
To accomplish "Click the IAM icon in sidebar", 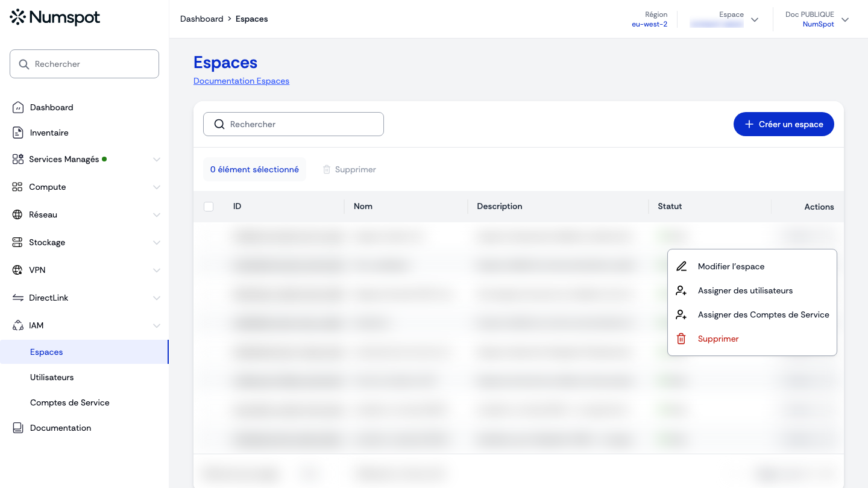I will tap(17, 325).
